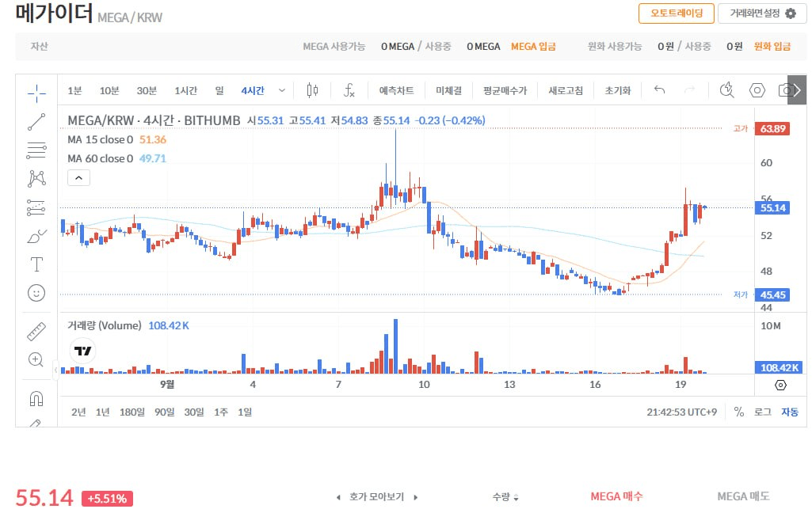Select the crosshair cursor tool
Viewport: 812px width, 509px height.
coord(36,93)
